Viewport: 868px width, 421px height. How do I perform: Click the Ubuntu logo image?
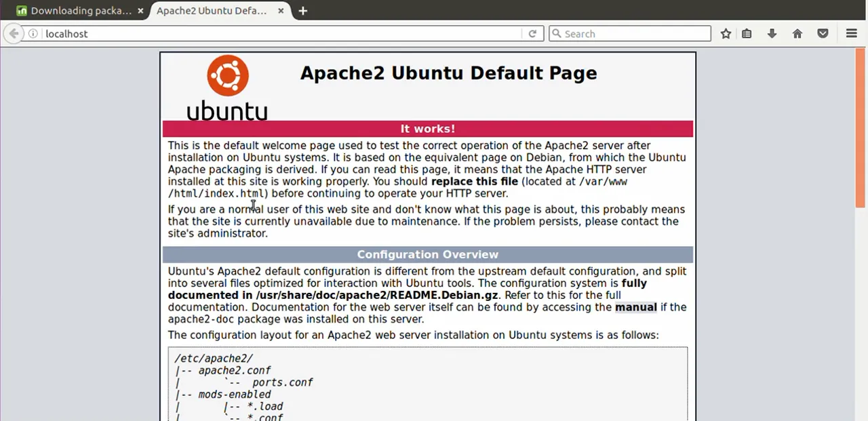(227, 87)
